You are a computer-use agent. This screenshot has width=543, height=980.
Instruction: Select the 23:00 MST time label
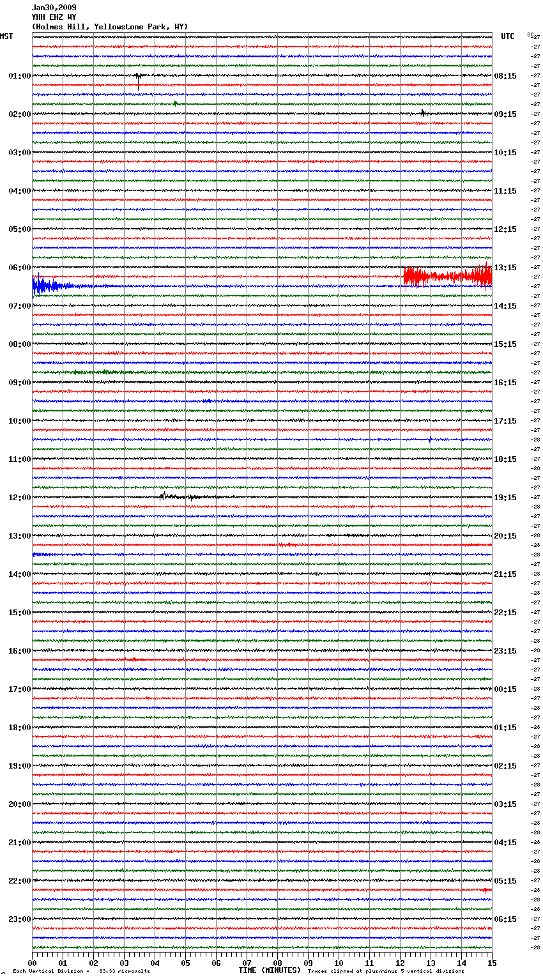pyautogui.click(x=20, y=919)
